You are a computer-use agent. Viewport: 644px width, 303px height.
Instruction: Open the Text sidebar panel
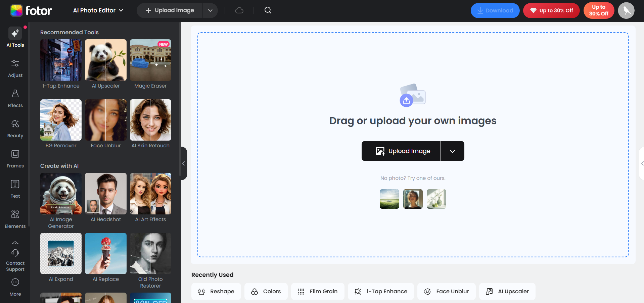pos(15,189)
